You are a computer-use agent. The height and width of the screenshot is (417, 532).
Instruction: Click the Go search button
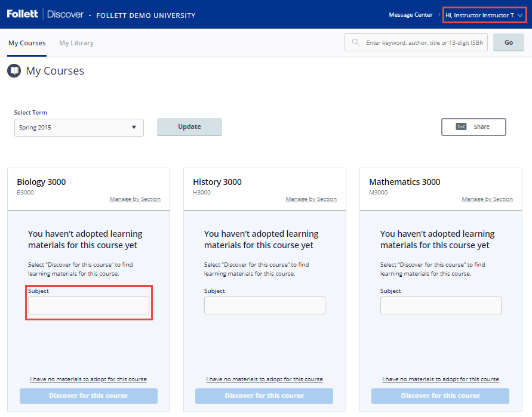pos(509,42)
